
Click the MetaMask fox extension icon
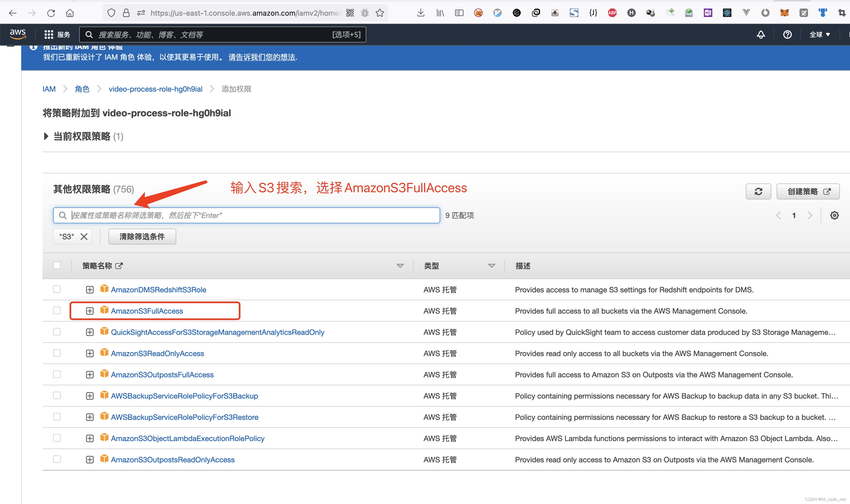[x=784, y=13]
